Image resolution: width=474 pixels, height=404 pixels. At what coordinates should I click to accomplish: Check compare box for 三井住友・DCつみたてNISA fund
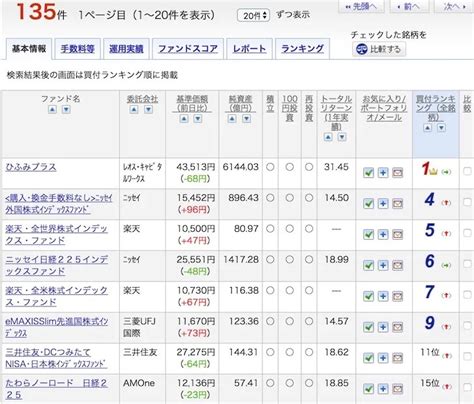click(467, 356)
